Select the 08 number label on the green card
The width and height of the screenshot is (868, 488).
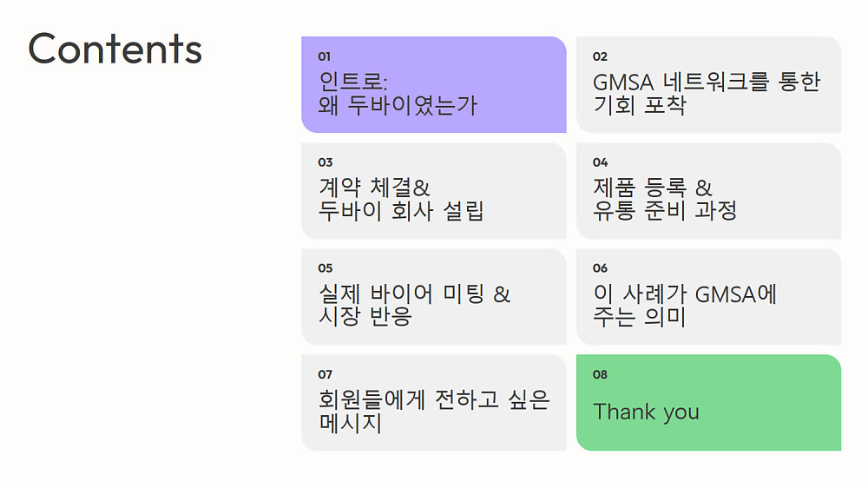[x=600, y=374]
